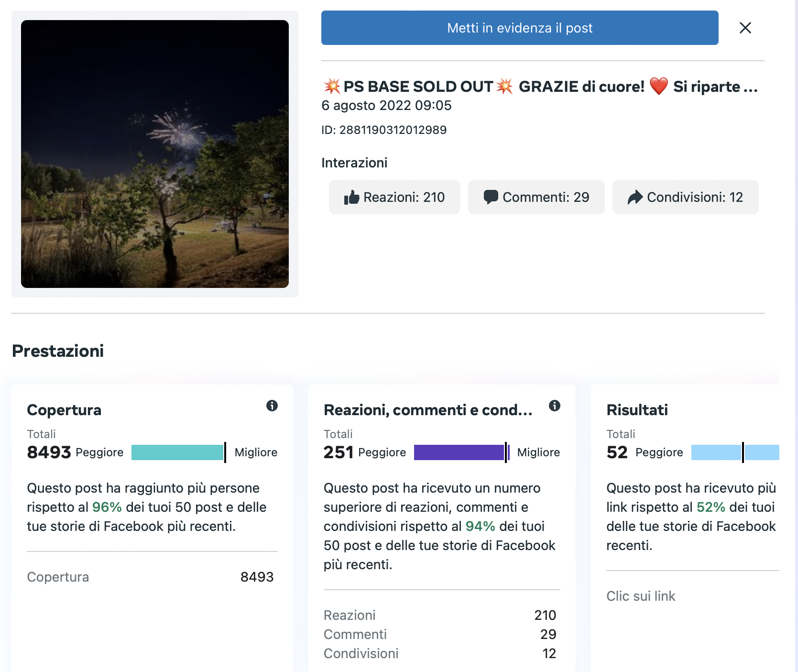Click the Reazioni, commenti e cond... title
This screenshot has height=672, width=798.
click(x=428, y=410)
